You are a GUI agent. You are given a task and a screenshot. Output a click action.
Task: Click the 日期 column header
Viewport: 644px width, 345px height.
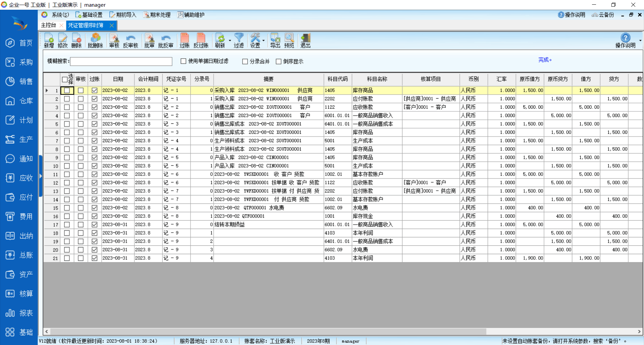(118, 79)
